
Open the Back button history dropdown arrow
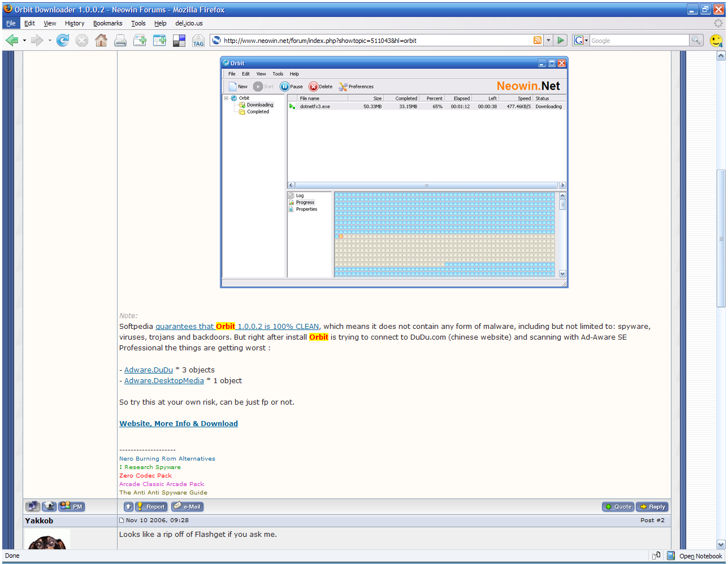tap(24, 41)
